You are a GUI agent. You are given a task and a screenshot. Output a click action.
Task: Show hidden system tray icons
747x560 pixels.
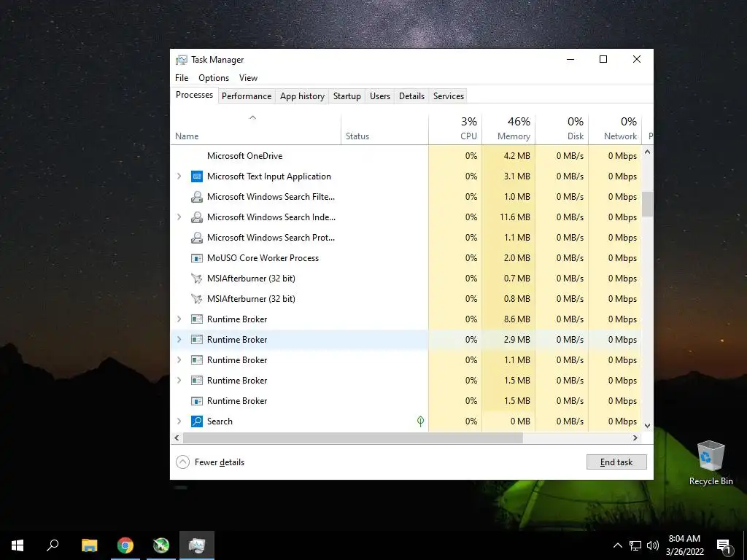(x=617, y=545)
